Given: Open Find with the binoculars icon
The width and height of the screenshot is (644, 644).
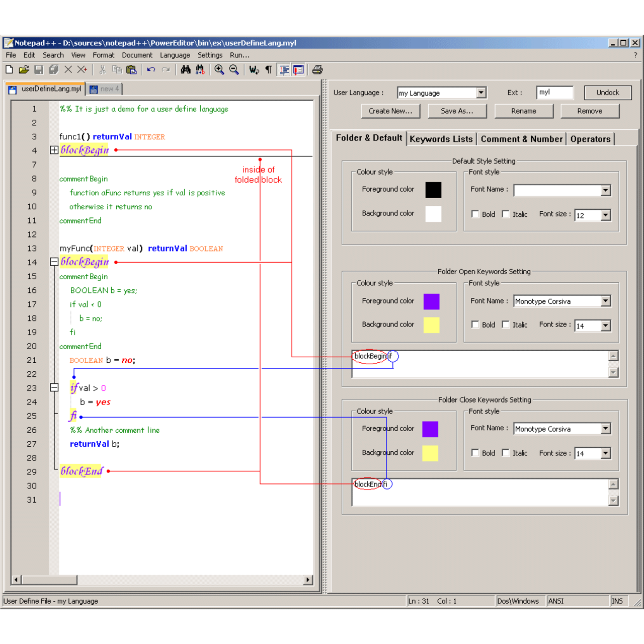Looking at the screenshot, I should coord(186,69).
